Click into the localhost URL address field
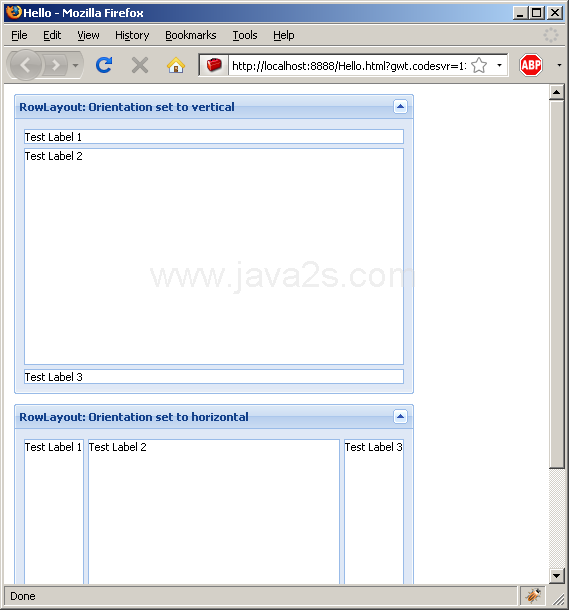The image size is (569, 610). [349, 65]
